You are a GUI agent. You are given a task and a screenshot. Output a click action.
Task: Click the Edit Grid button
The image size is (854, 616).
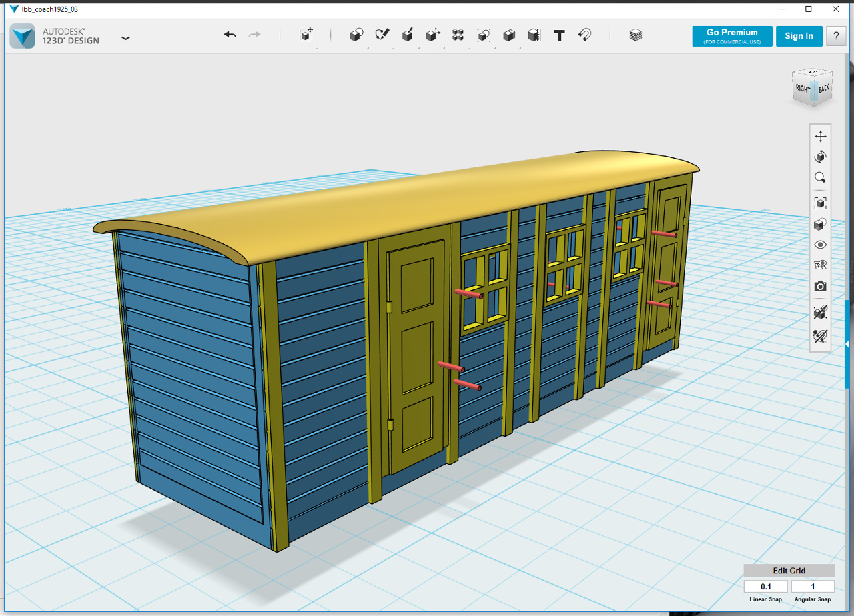tap(789, 571)
